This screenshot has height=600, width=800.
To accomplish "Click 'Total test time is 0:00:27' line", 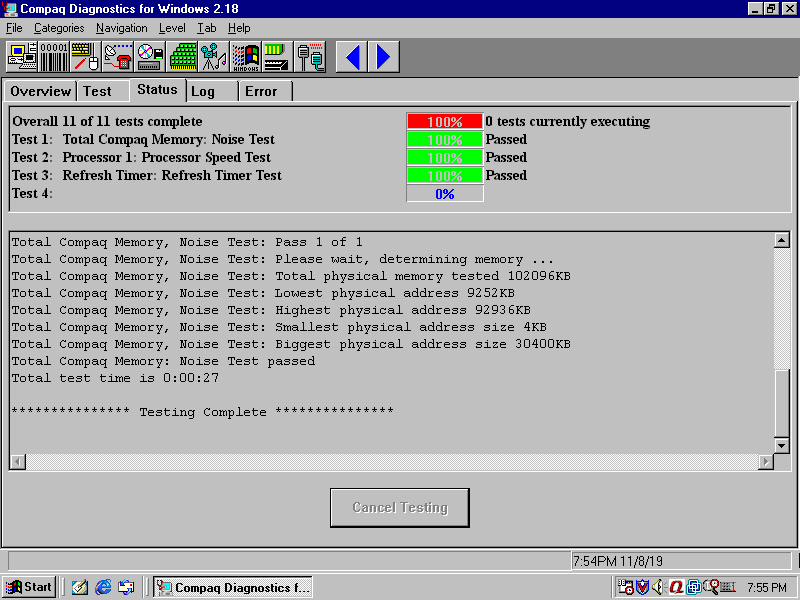I will (x=115, y=378).
